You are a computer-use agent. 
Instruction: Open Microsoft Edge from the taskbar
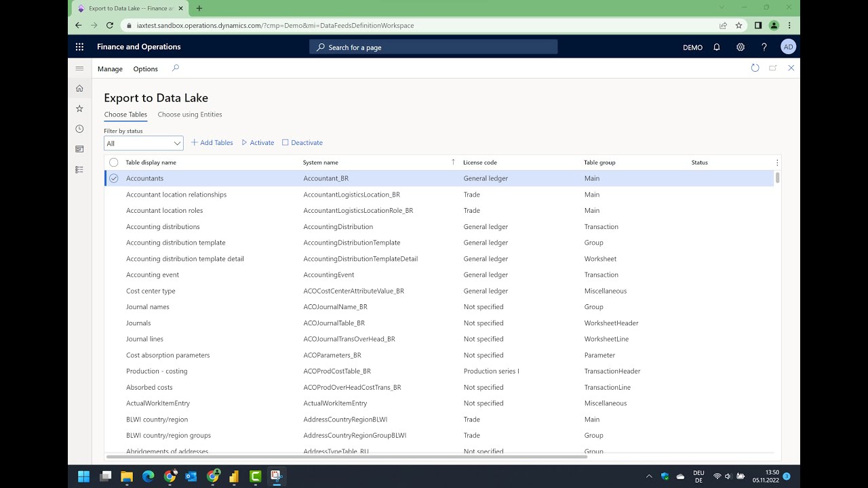[149, 476]
